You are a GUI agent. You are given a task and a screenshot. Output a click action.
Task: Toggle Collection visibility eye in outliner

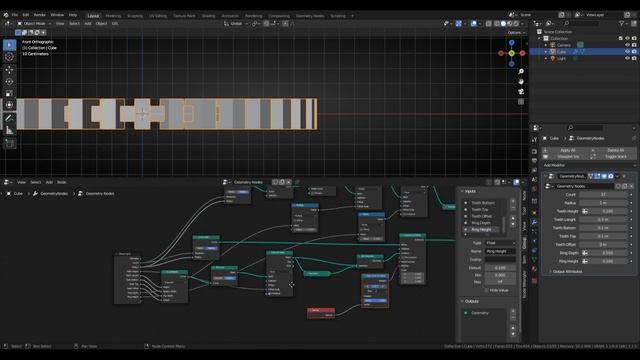click(627, 38)
